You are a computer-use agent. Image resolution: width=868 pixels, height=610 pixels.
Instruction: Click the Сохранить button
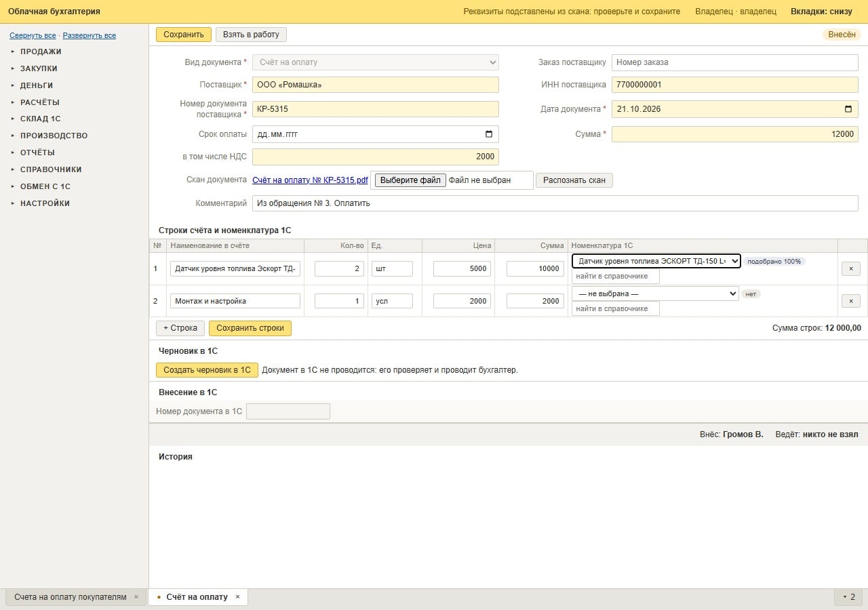click(x=184, y=35)
